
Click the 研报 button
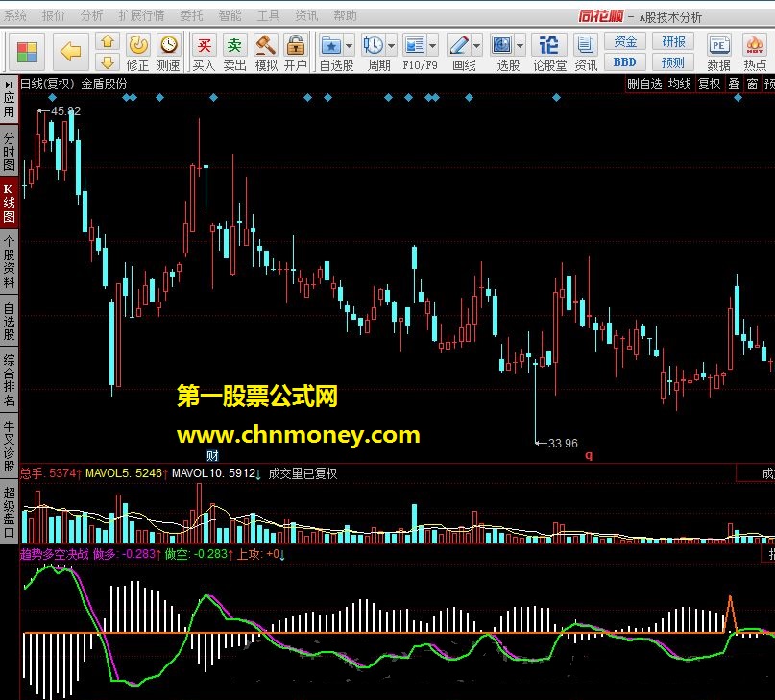click(673, 41)
